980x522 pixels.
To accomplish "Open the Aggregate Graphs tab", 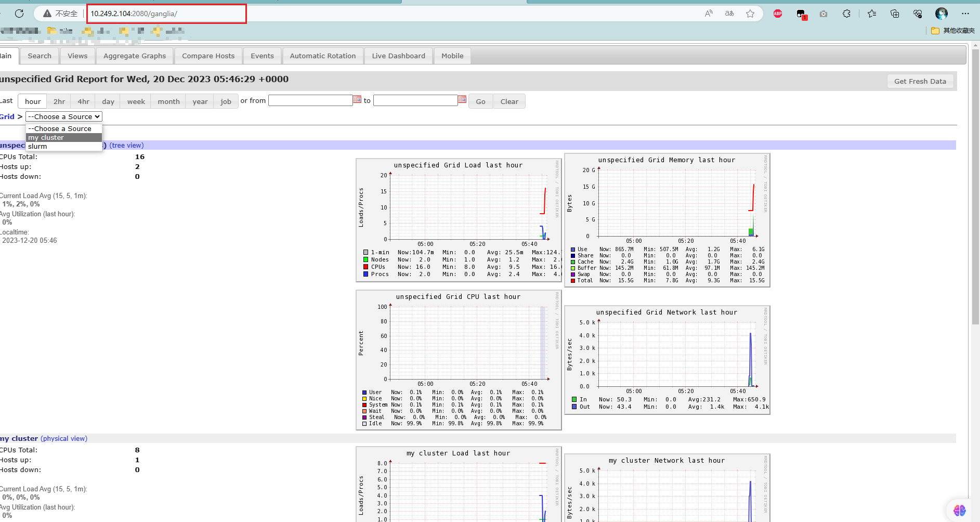I will point(135,56).
